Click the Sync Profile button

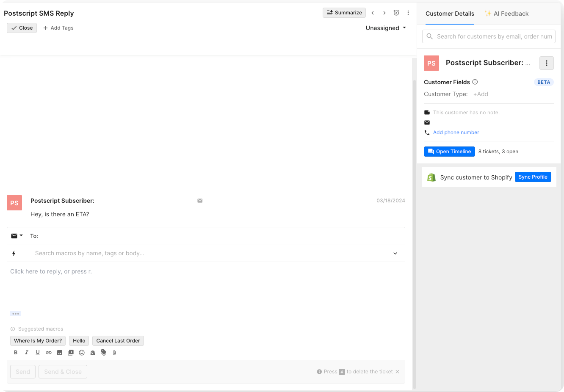pyautogui.click(x=533, y=177)
